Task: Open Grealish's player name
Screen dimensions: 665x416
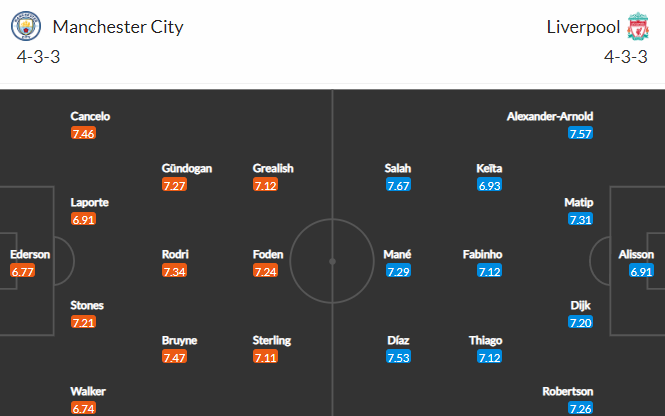Action: coord(273,168)
